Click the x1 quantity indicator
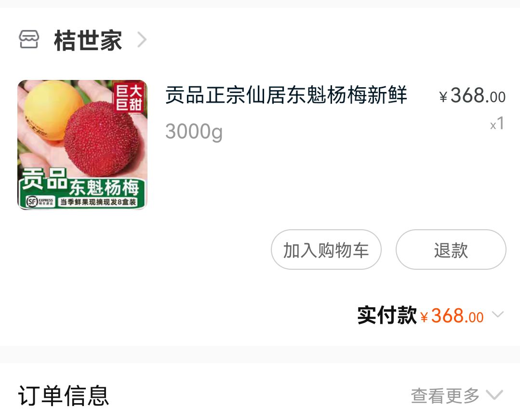 497,124
